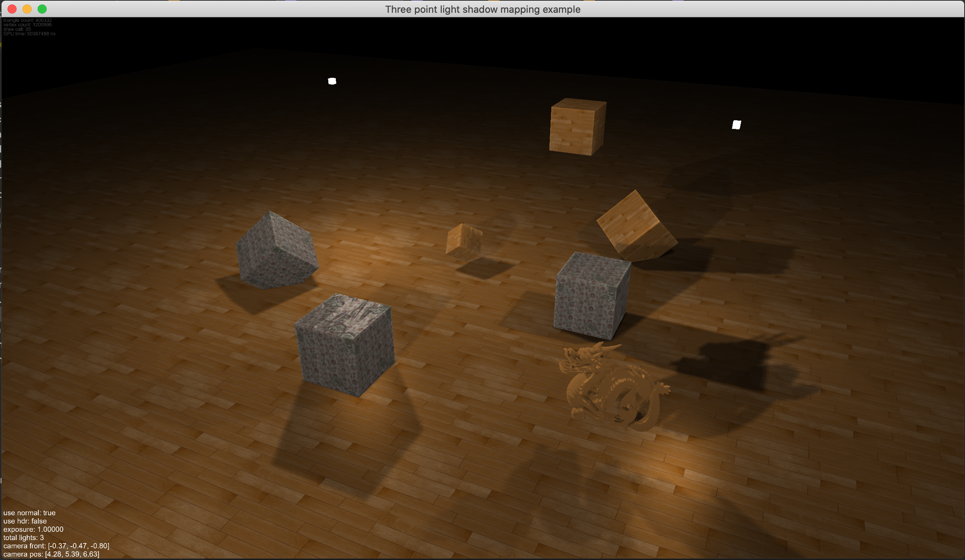Viewport: 965px width, 560px height.
Task: Click the left white light cube
Action: pos(332,81)
